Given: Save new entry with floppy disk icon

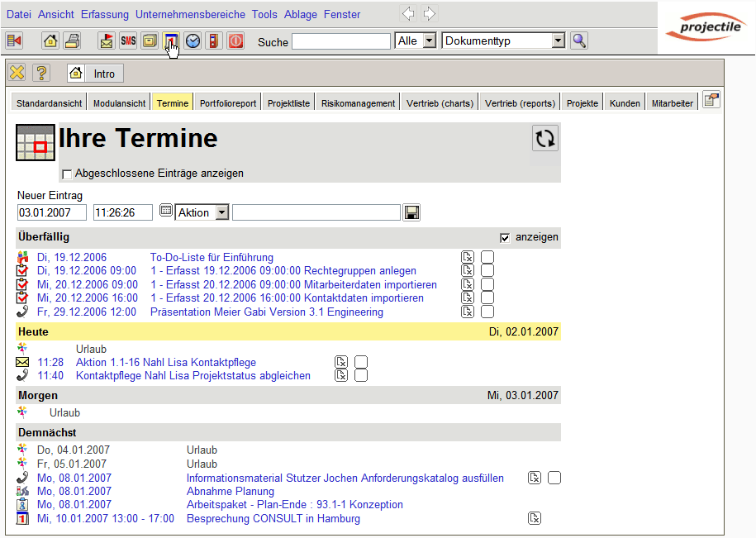Looking at the screenshot, I should pos(411,212).
